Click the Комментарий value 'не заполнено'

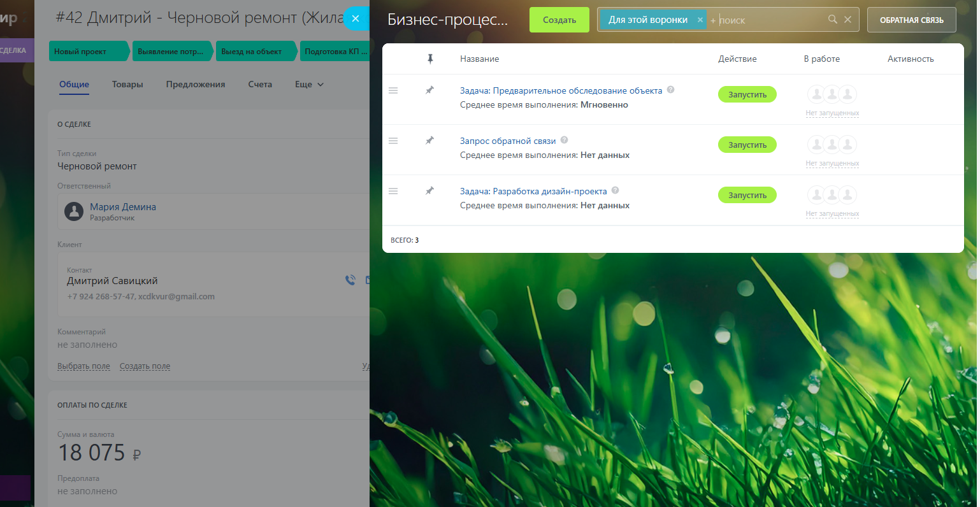point(87,345)
